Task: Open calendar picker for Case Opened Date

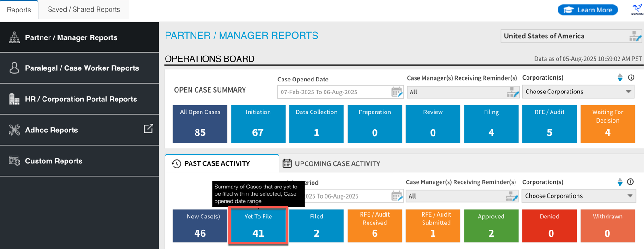Action: [x=396, y=92]
